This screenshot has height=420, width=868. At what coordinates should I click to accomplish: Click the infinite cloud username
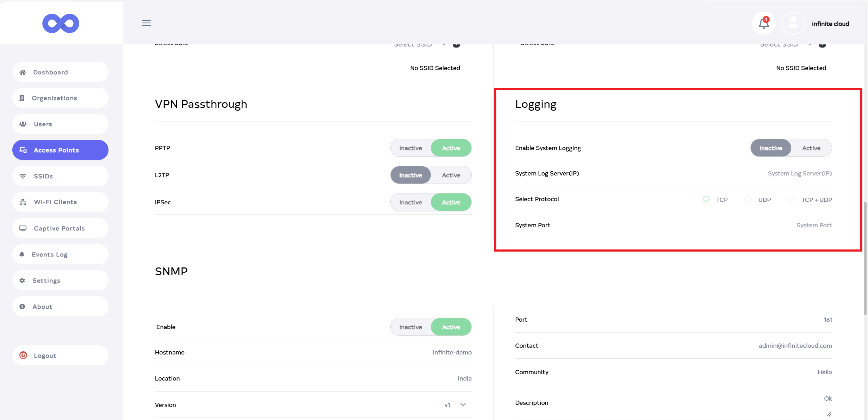click(830, 24)
